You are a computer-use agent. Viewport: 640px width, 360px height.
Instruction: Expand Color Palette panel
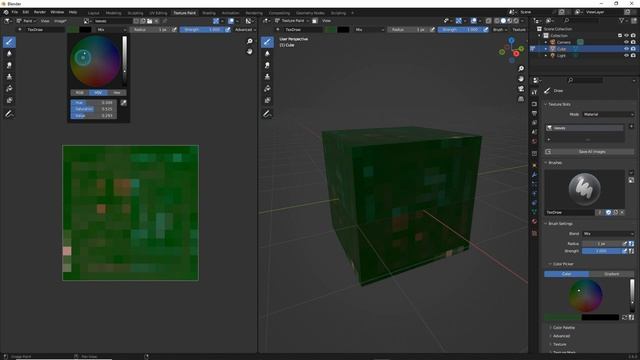564,328
